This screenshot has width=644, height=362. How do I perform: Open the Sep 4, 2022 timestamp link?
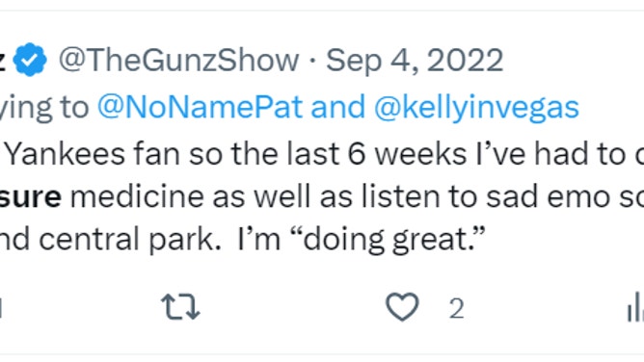415,61
